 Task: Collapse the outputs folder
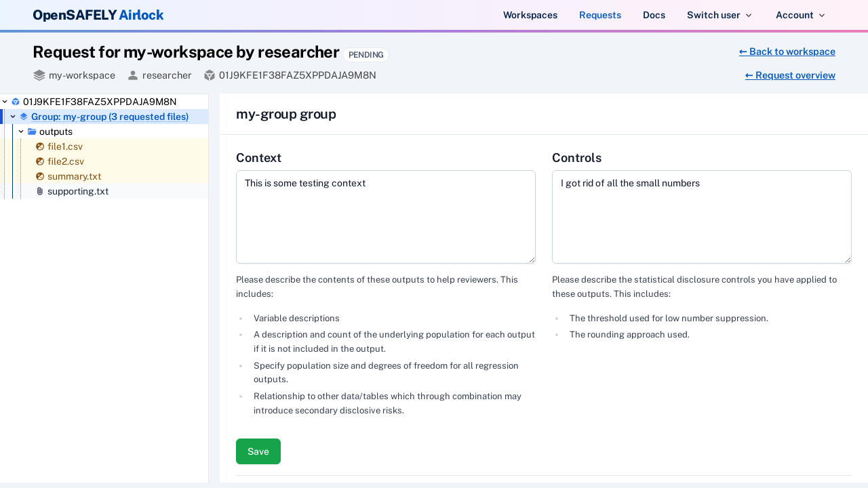coord(20,131)
